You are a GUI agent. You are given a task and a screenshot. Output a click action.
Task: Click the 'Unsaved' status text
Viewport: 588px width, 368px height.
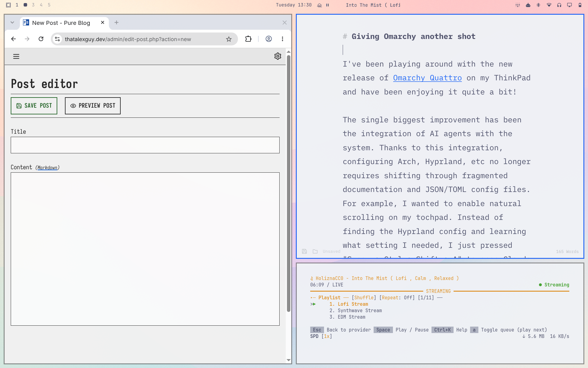click(331, 251)
